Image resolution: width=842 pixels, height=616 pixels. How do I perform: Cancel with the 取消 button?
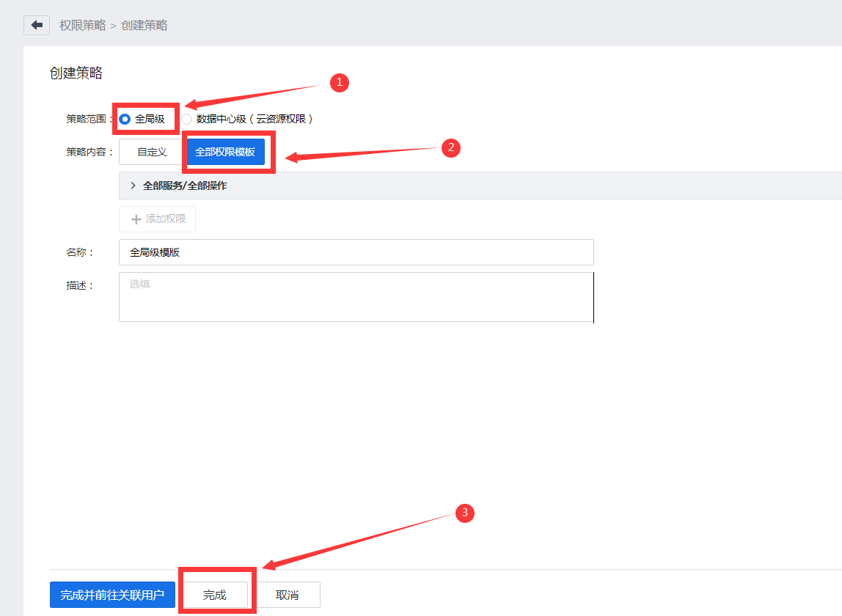click(287, 595)
